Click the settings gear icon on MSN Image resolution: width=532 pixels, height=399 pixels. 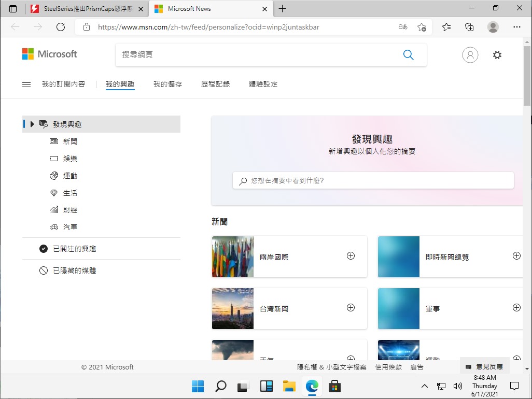coord(497,55)
